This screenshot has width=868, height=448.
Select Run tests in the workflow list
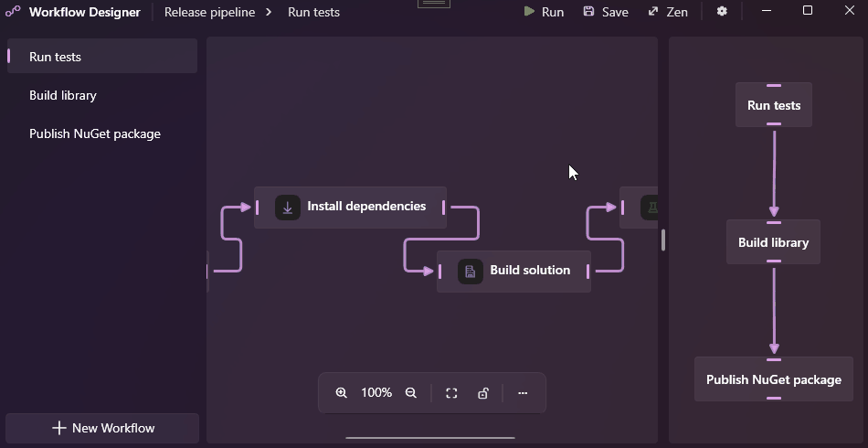point(102,57)
